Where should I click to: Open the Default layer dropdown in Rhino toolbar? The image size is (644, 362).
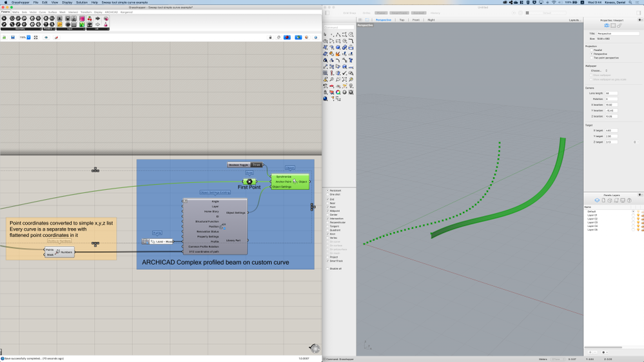coord(547,13)
